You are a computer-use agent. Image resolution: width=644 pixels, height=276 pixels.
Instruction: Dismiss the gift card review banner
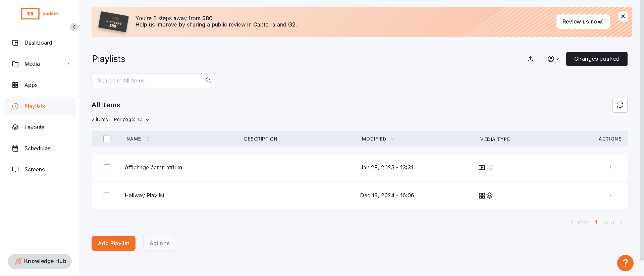[623, 16]
